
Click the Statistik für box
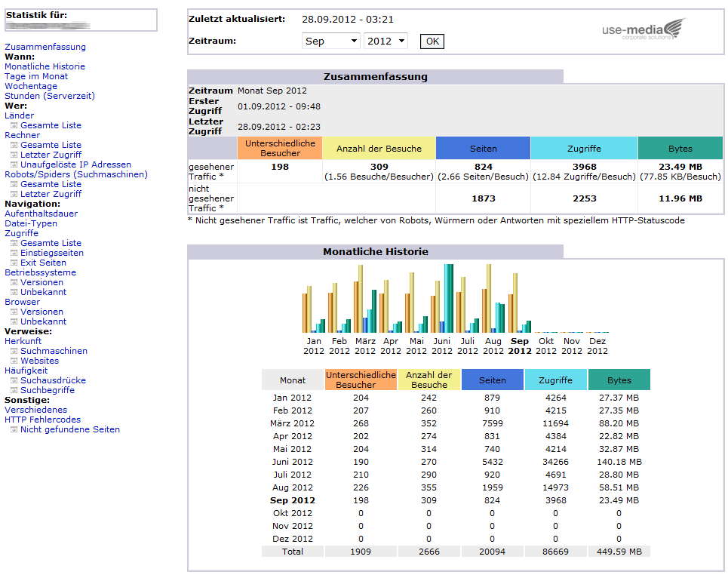81,20
